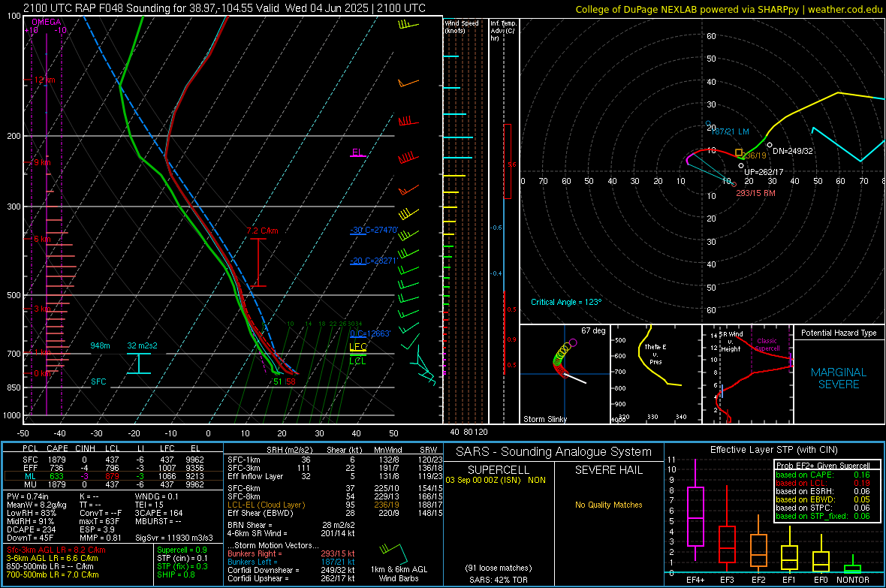The image size is (886, 588).
Task: Select the Classic Supercell label in SR wind plot
Action: [767, 345]
